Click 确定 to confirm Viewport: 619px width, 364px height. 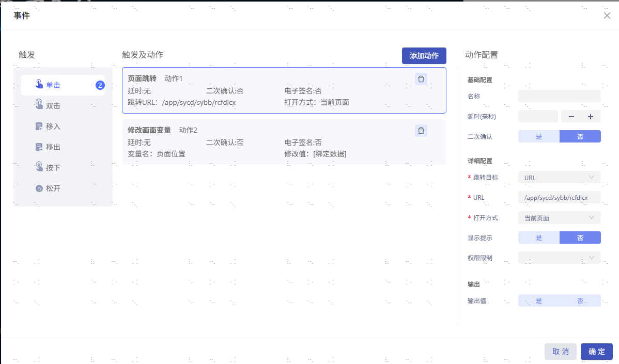coord(596,352)
